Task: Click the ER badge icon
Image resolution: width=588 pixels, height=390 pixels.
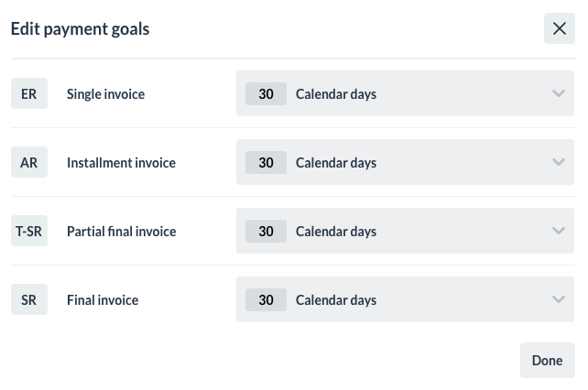Action: tap(29, 93)
